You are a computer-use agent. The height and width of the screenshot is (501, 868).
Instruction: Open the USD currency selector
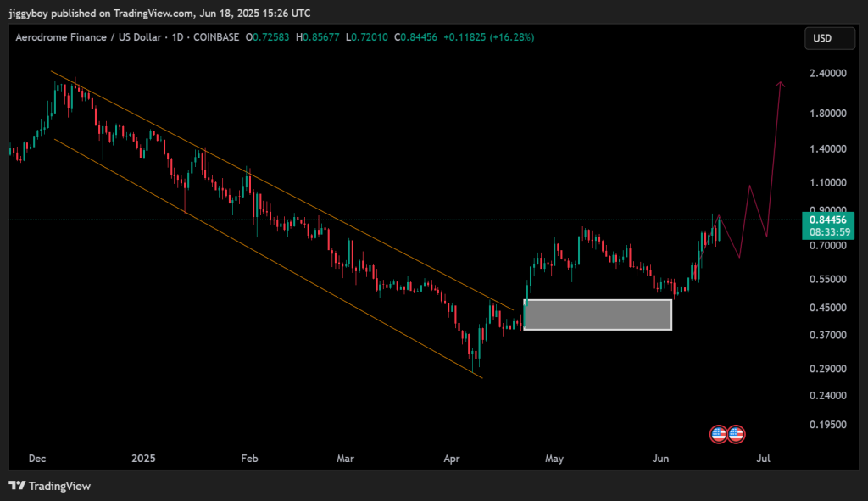pos(829,38)
